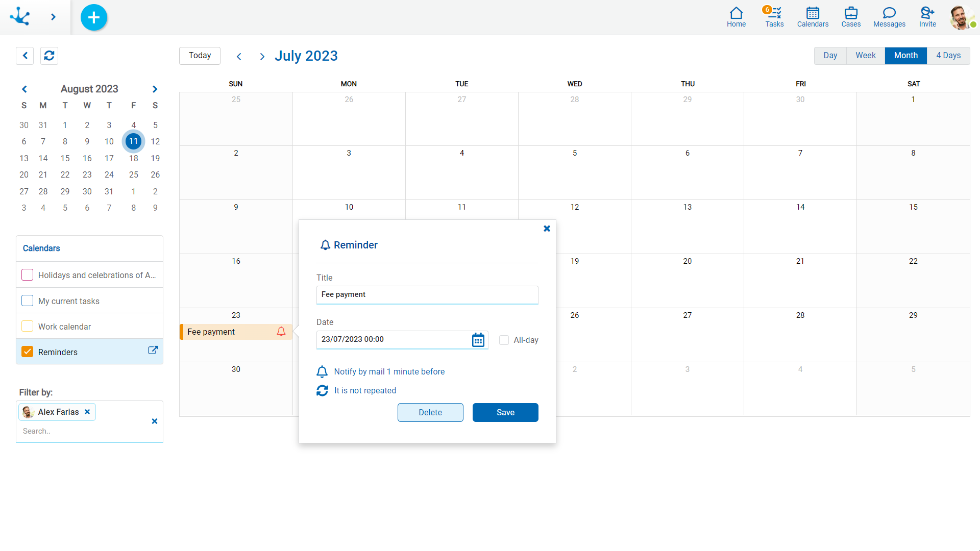Toggle the My current tasks calendar
The width and height of the screenshot is (980, 551).
coord(27,300)
